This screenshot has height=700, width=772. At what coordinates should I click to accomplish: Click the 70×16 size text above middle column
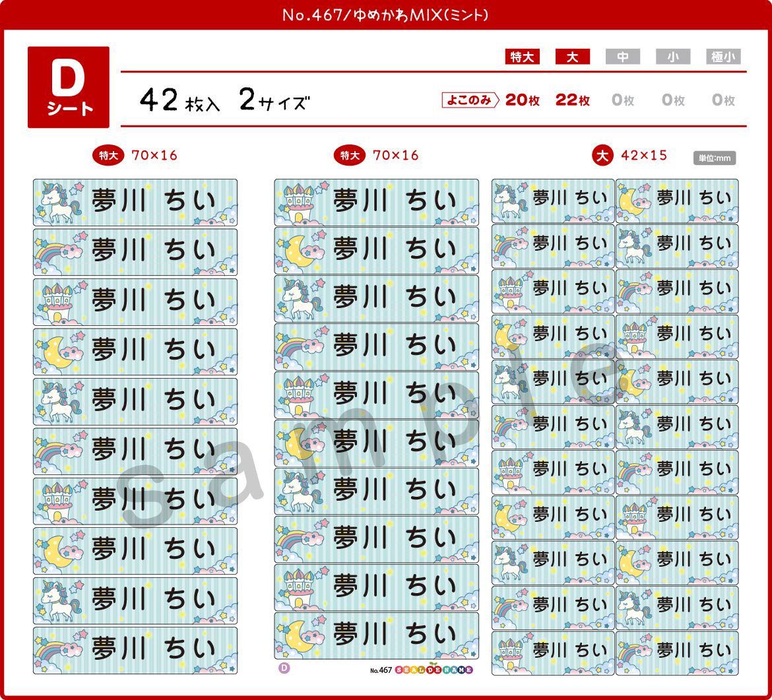coord(395,156)
